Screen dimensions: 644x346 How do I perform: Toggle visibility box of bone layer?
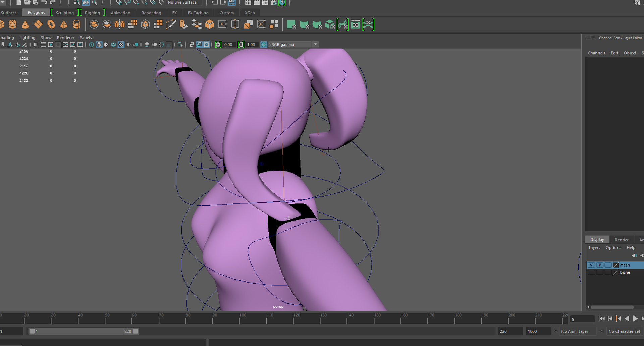pyautogui.click(x=591, y=272)
